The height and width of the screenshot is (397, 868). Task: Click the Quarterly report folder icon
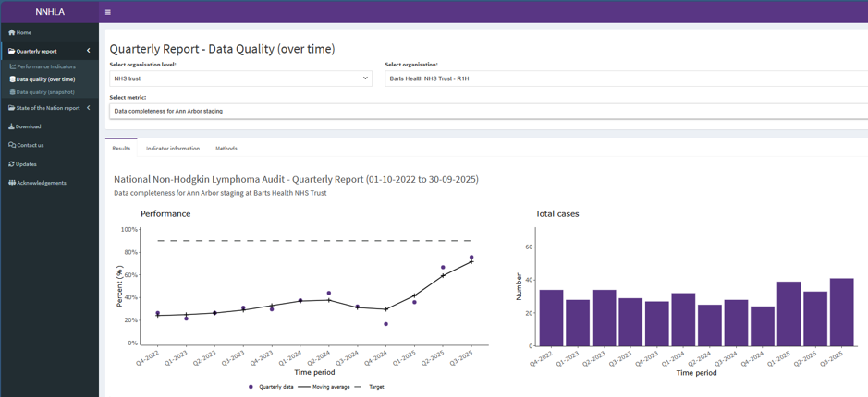[12, 52]
